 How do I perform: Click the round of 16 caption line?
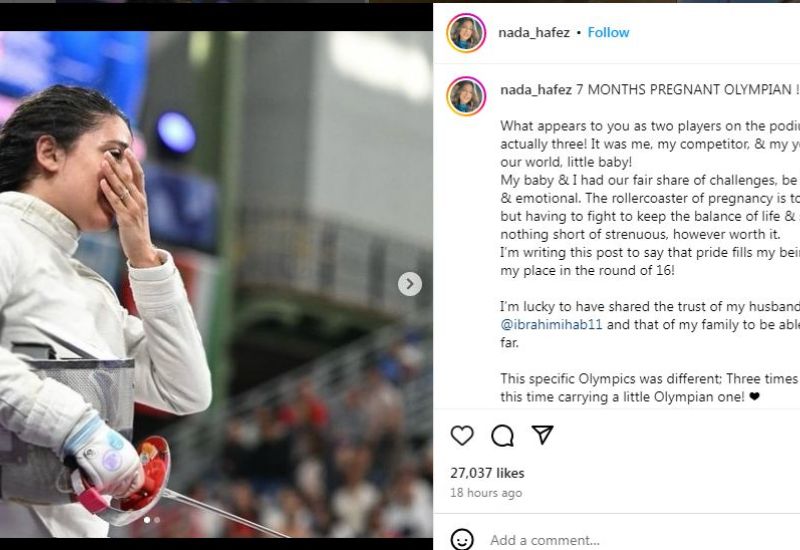pos(587,270)
